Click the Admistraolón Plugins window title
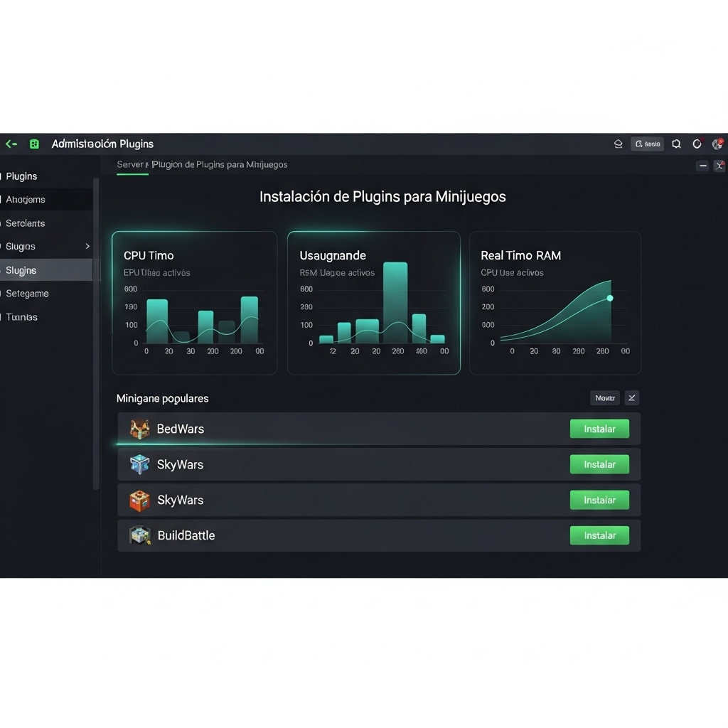 click(x=102, y=144)
